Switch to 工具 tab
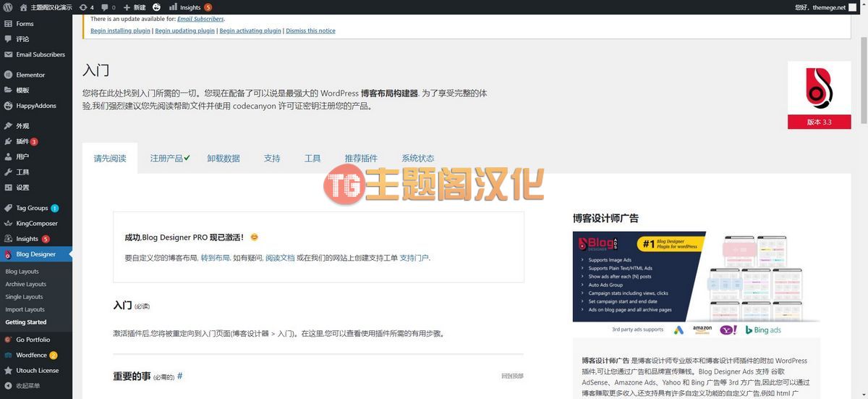The width and height of the screenshot is (868, 399). [x=312, y=158]
